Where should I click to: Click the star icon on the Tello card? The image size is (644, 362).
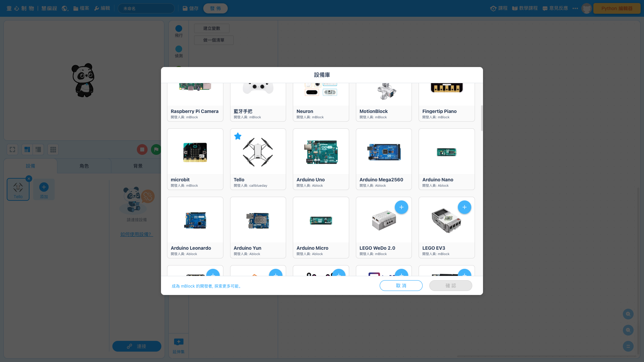click(x=238, y=136)
